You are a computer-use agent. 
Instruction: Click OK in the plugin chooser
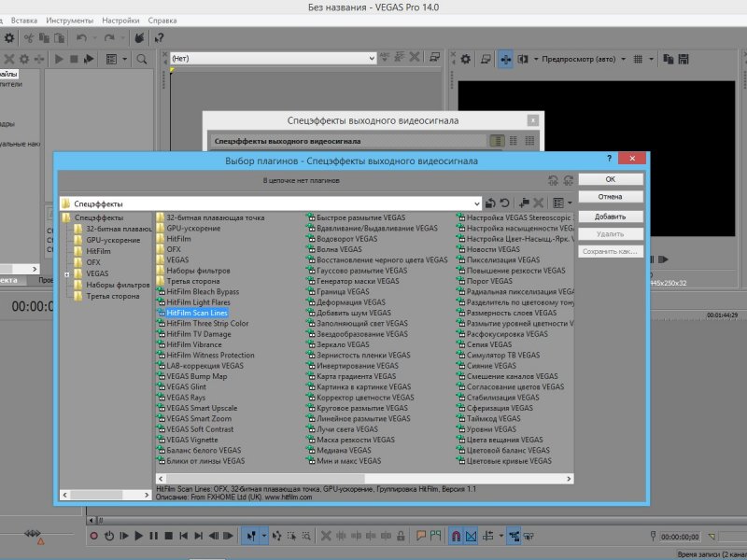(x=611, y=179)
